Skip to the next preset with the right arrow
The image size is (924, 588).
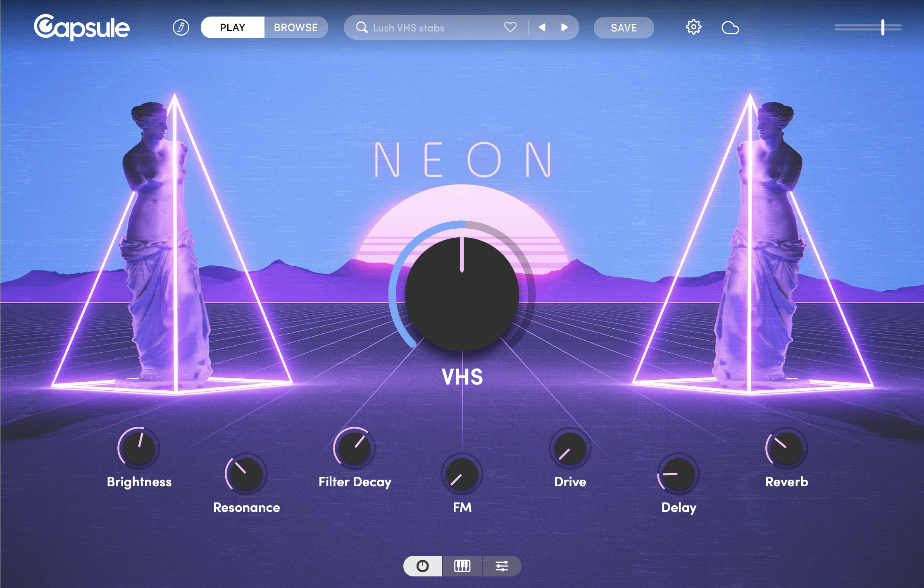[x=564, y=27]
